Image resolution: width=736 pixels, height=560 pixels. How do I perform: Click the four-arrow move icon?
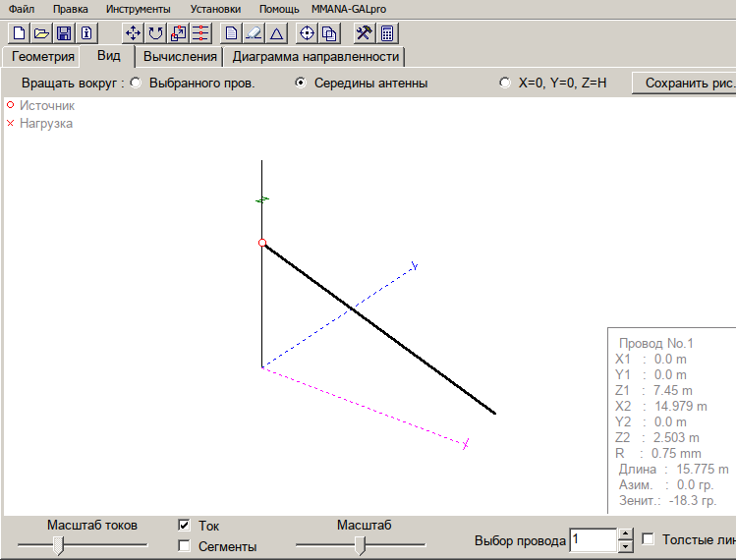click(134, 32)
